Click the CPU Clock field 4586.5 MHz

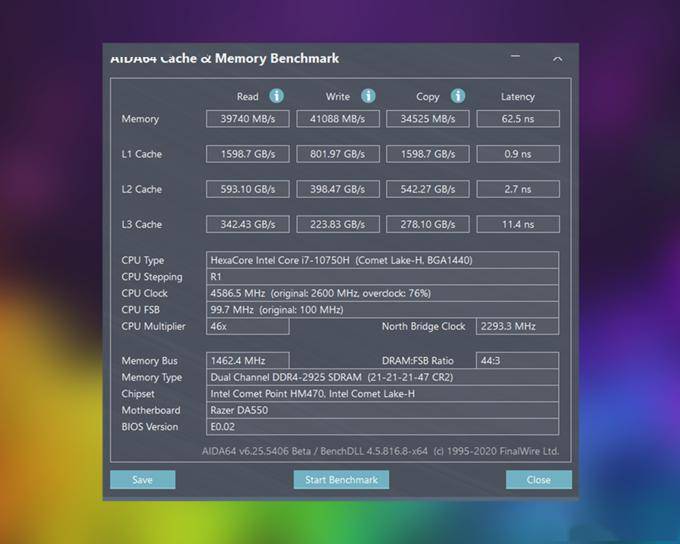(x=382, y=293)
